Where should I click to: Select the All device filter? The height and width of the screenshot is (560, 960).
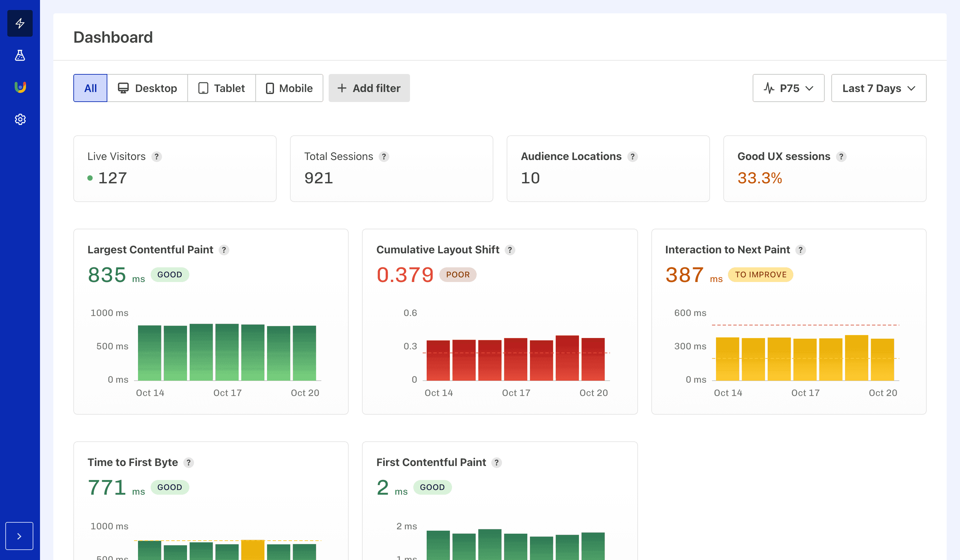(x=90, y=88)
